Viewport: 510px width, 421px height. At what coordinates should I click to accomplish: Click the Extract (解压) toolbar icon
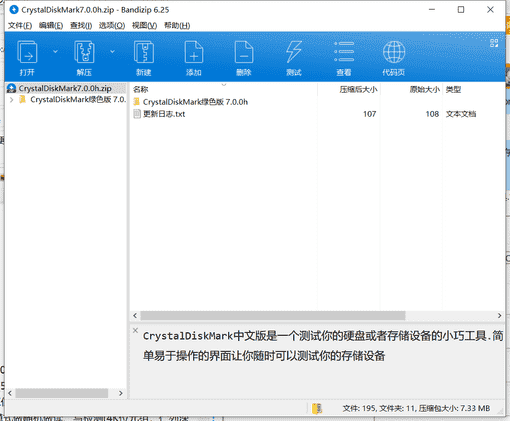[x=84, y=52]
